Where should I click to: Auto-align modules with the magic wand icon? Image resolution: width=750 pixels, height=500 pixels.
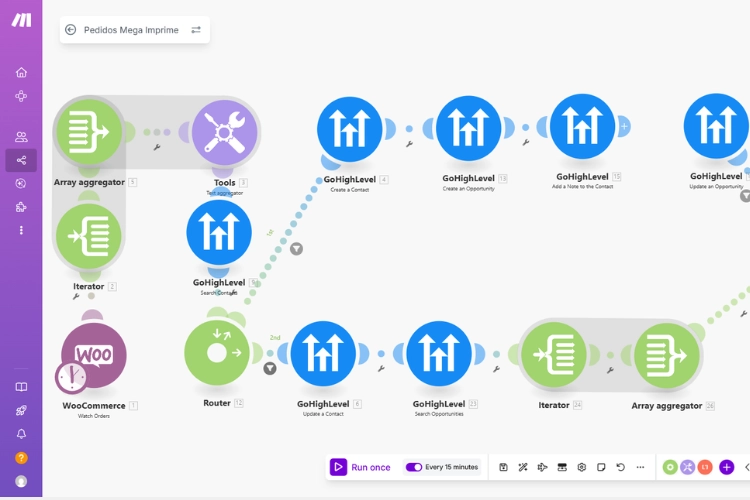523,467
